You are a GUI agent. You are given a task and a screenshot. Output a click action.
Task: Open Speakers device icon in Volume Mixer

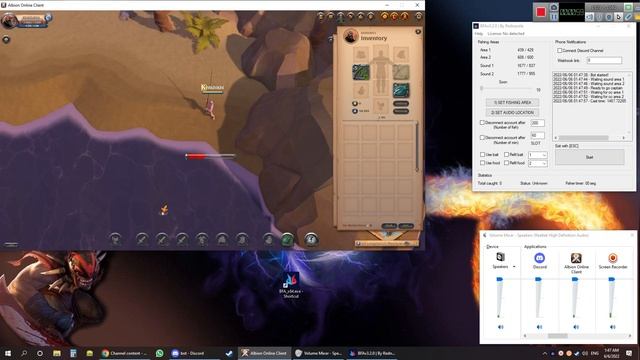point(500,257)
